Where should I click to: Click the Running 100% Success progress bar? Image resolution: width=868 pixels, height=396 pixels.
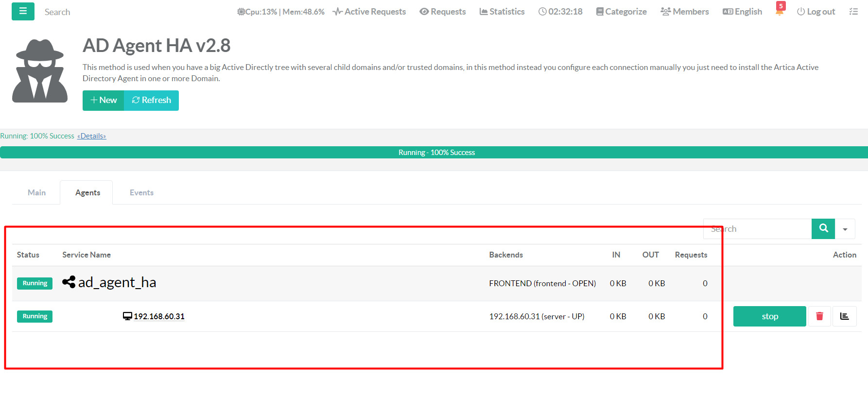[434, 153]
